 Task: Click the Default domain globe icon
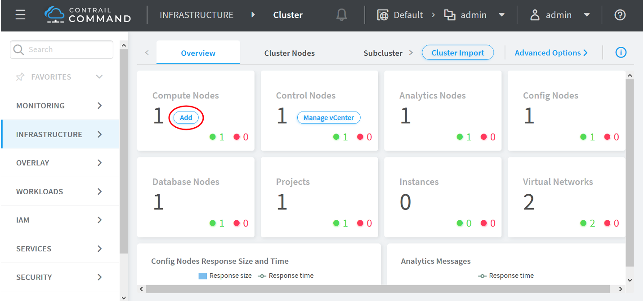(x=383, y=15)
